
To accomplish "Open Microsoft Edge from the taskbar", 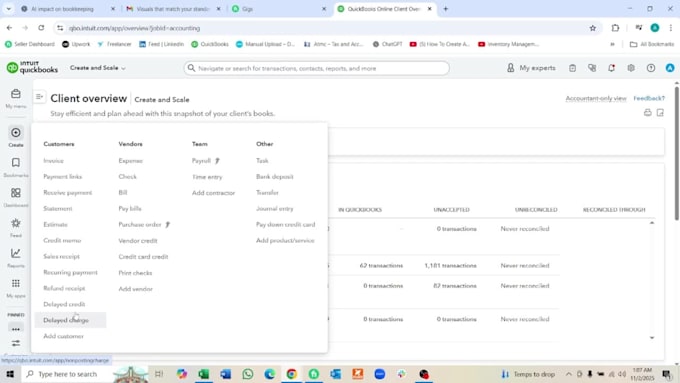I will (x=270, y=374).
